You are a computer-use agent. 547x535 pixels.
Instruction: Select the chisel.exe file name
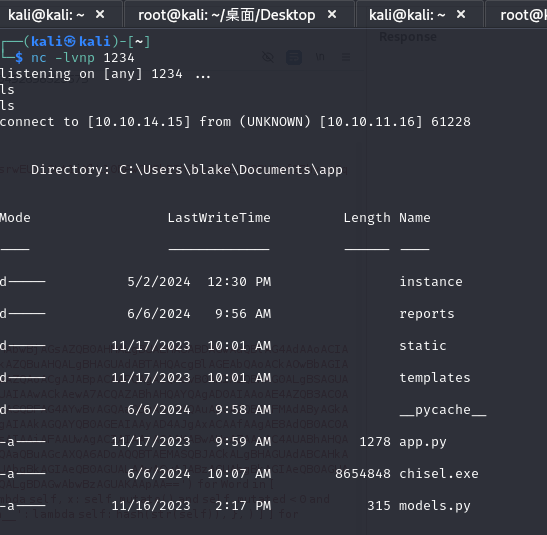tap(439, 474)
